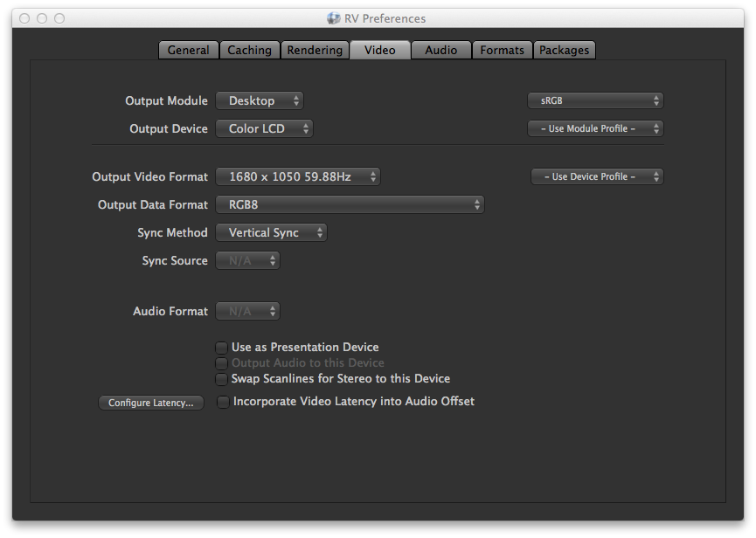Switch to the Packages tab
Image resolution: width=756 pixels, height=538 pixels.
coord(564,50)
